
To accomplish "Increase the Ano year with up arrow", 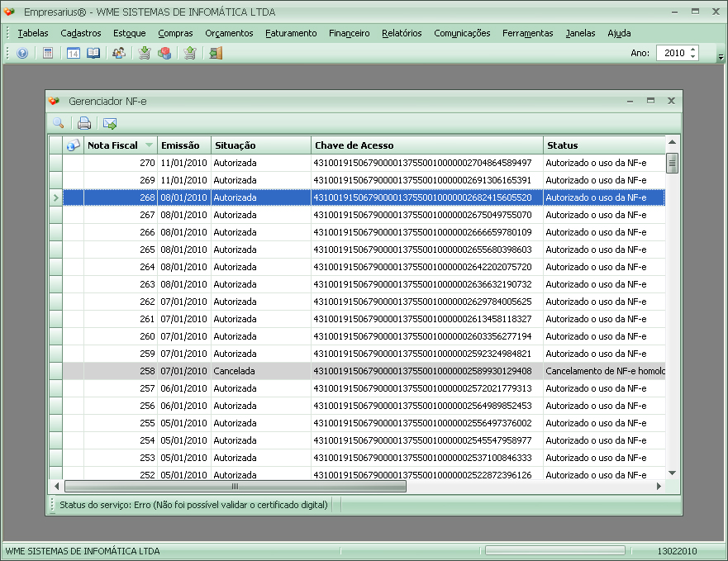I will 692,50.
